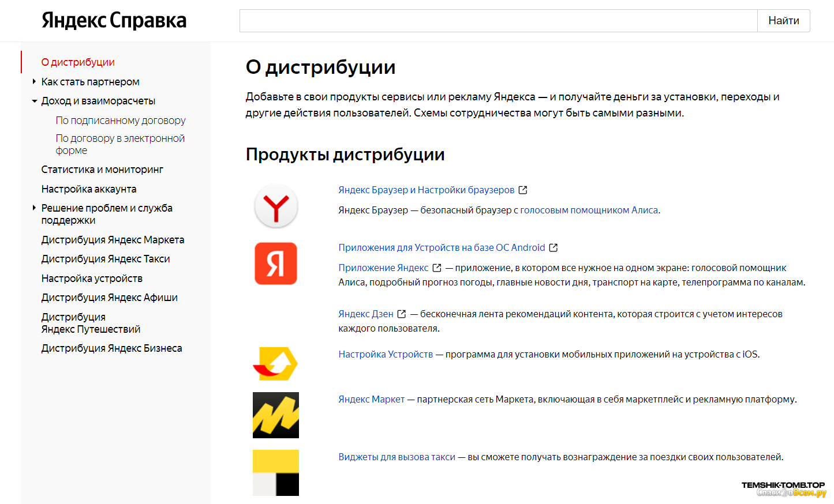Open the Яндекс Маркет content link

coord(372,399)
